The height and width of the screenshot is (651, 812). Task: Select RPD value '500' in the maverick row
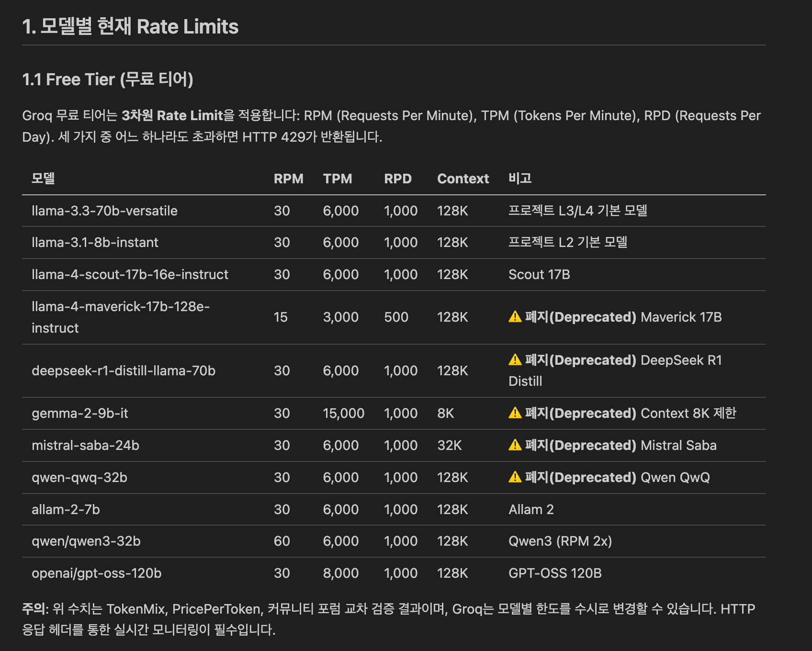(396, 317)
